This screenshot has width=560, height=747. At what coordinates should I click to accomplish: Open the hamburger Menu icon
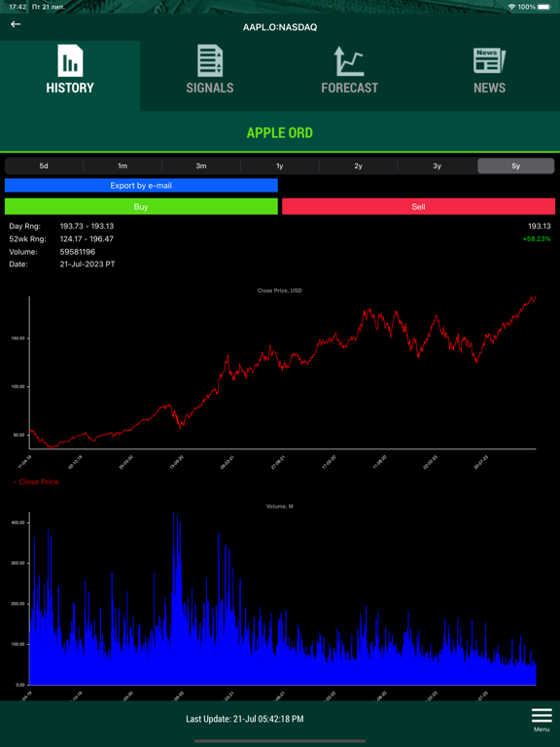(542, 715)
